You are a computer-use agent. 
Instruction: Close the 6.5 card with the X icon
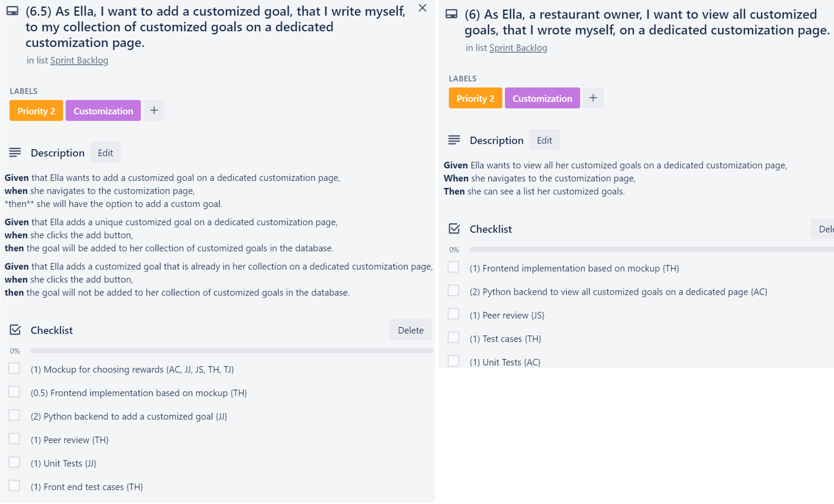tap(422, 8)
